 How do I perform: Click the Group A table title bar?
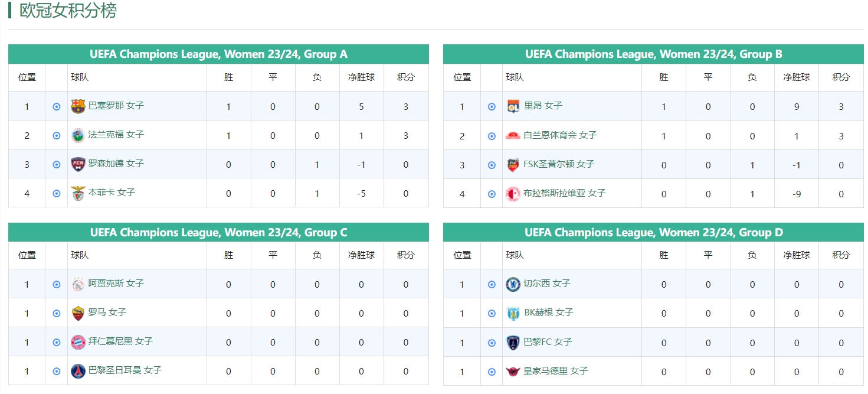pyautogui.click(x=218, y=54)
